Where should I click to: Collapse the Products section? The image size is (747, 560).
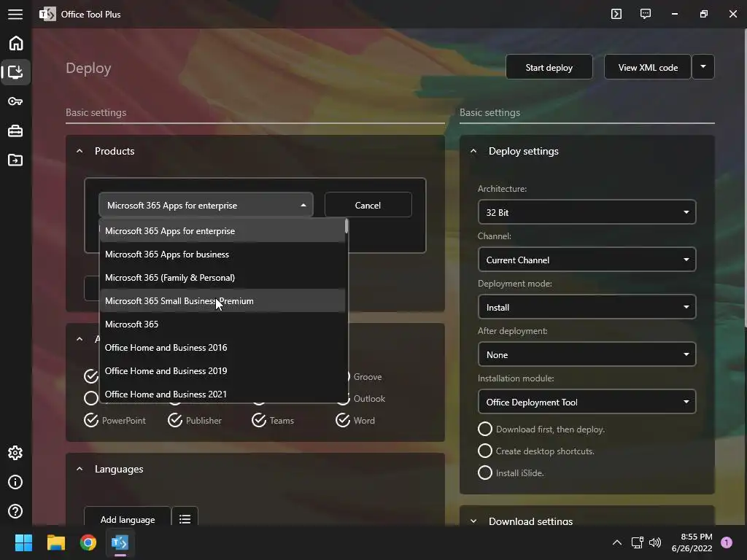[x=80, y=151]
